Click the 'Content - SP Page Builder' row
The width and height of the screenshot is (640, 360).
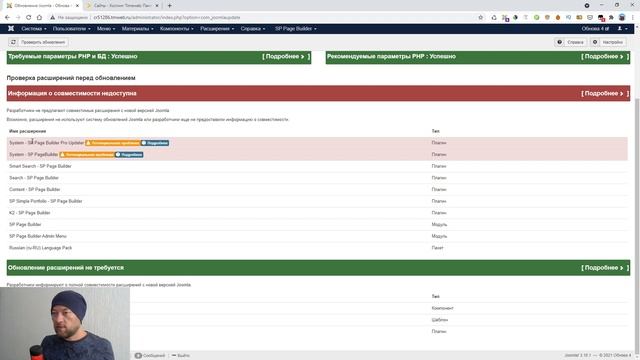(317, 189)
